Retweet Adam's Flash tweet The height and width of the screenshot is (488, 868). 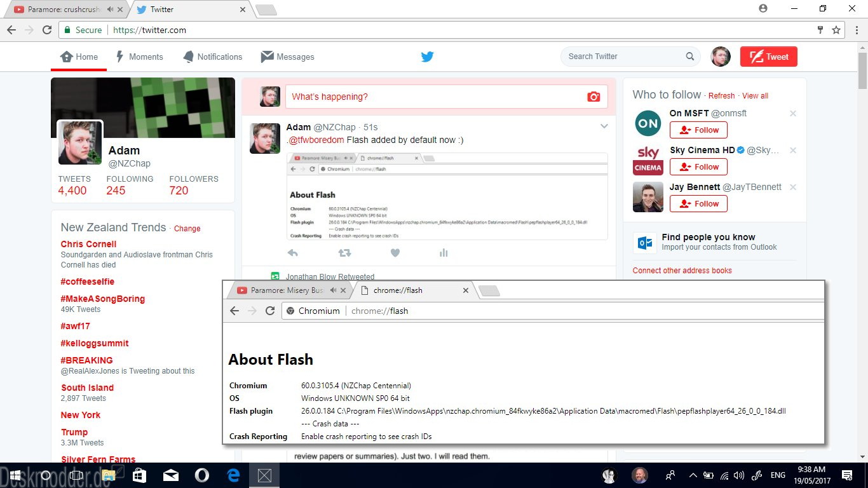pos(344,253)
